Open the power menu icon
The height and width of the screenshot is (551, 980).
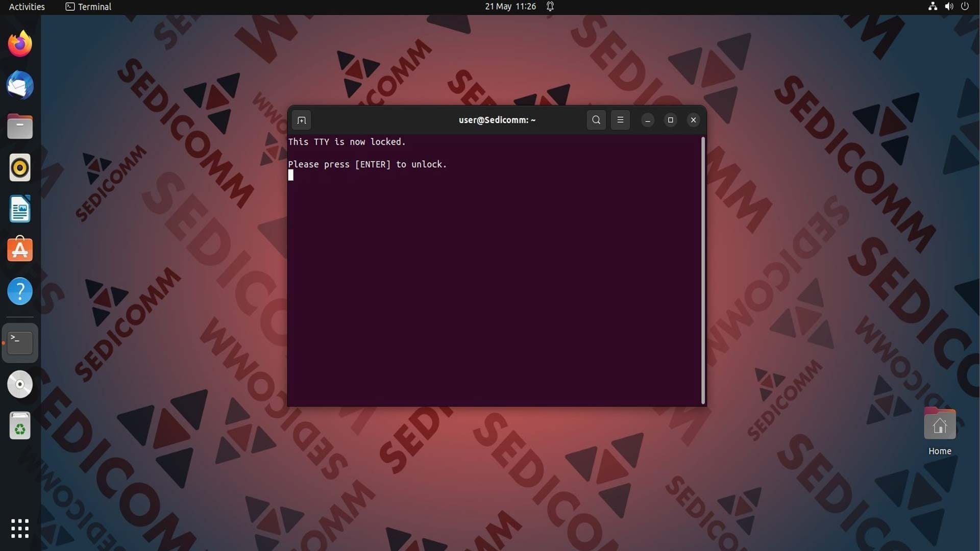(x=965, y=7)
